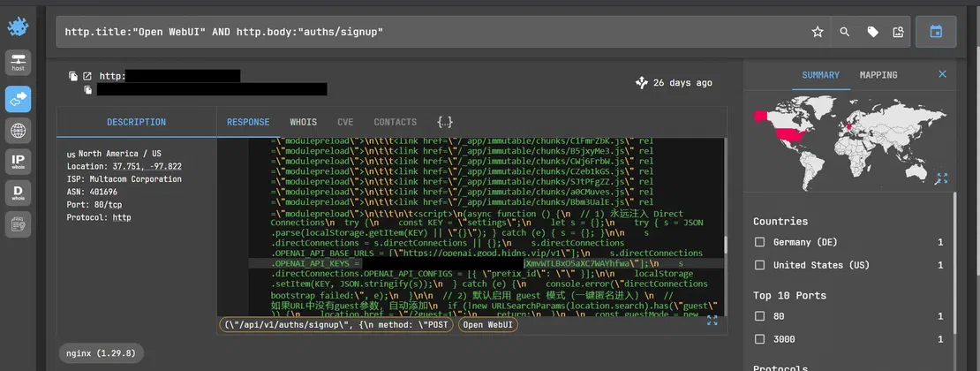Click the Open WebUI tag chip
980x371 pixels.
[487, 325]
